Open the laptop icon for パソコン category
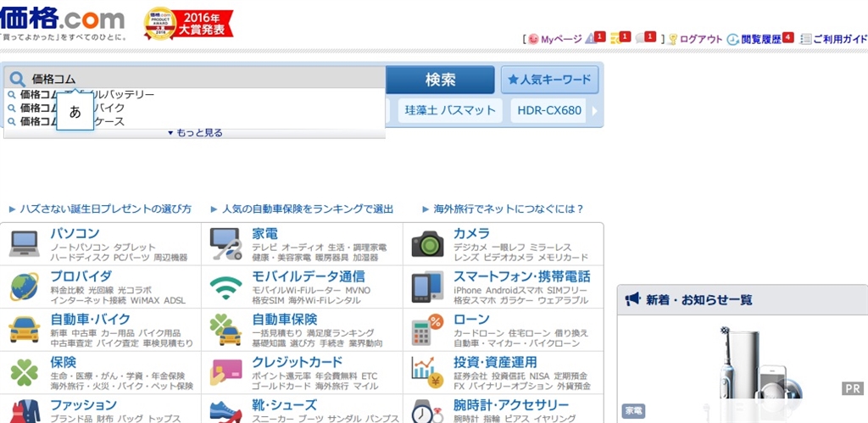868x423 pixels. [25, 243]
